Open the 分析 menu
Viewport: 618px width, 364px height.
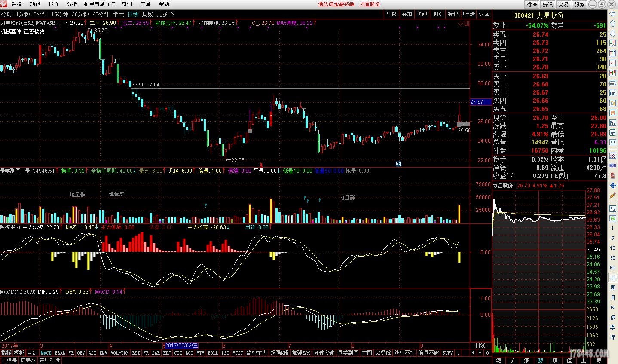(x=72, y=4)
